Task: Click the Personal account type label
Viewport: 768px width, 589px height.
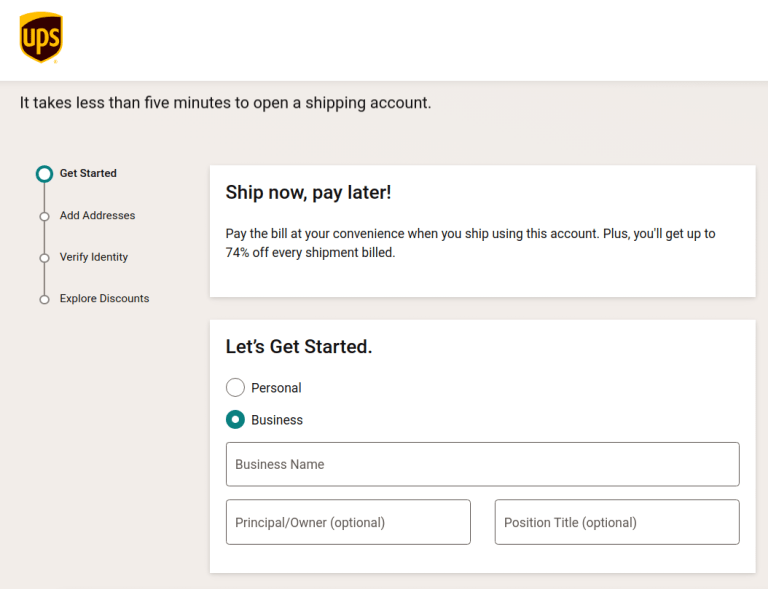Action: pos(276,388)
